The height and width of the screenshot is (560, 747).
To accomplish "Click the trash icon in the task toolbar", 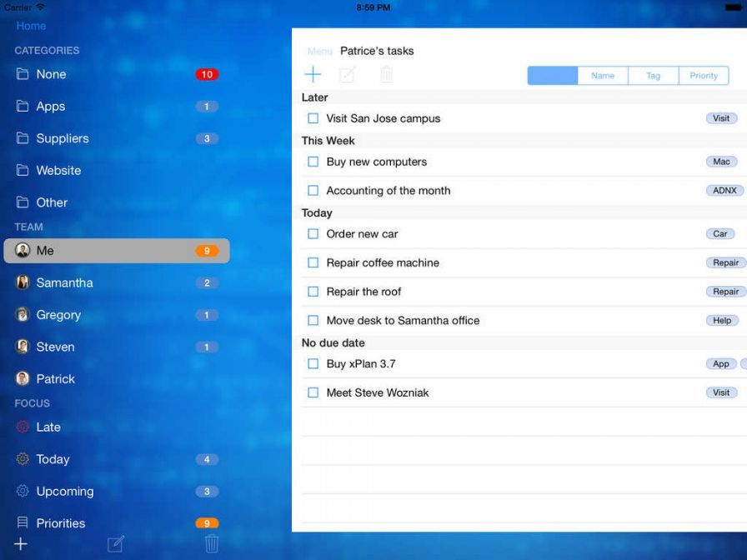I will click(x=386, y=75).
